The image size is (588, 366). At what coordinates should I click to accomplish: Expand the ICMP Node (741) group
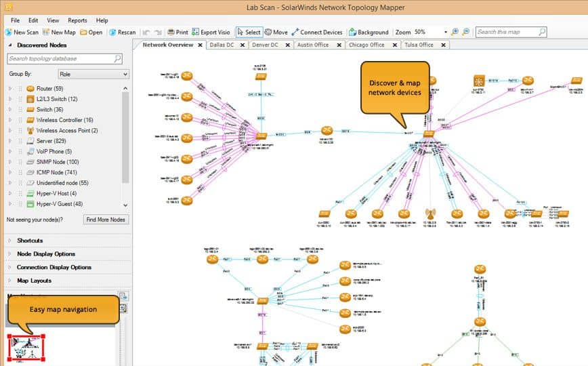coord(10,173)
